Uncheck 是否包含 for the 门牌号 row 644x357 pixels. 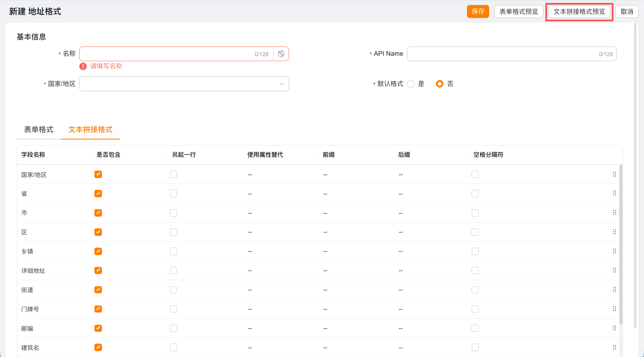point(98,309)
